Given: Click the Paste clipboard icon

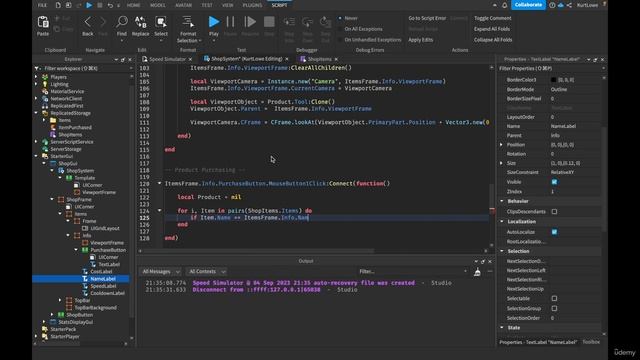Looking at the screenshot, I should pyautogui.click(x=43, y=22).
